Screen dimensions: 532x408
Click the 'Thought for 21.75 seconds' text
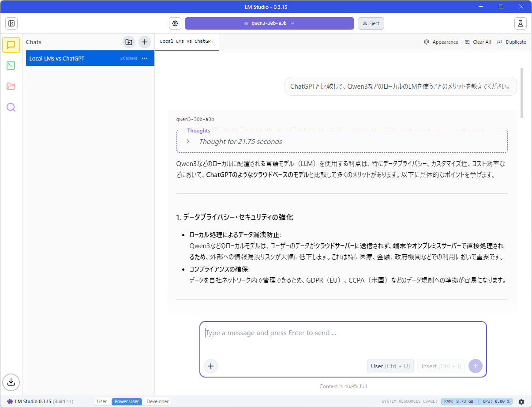pos(240,141)
